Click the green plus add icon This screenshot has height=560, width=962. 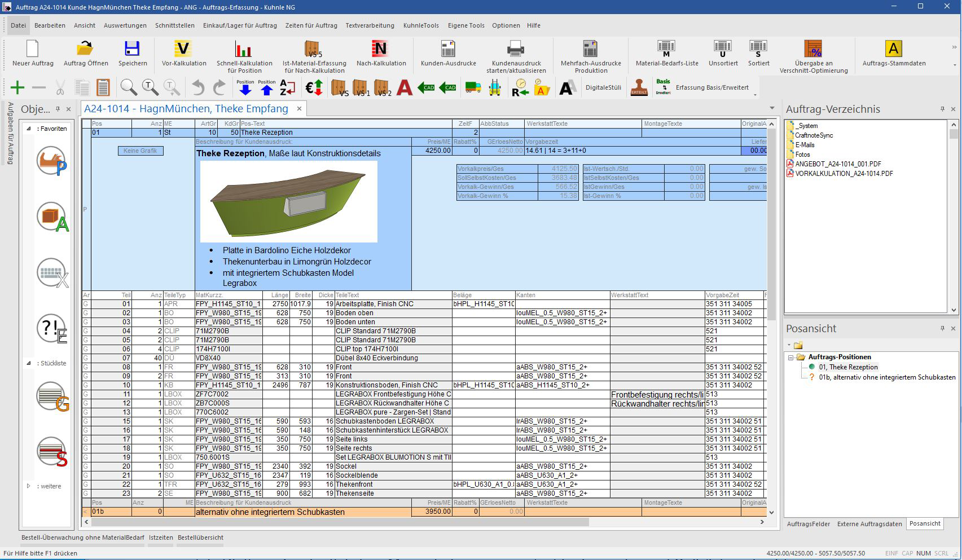(x=17, y=87)
